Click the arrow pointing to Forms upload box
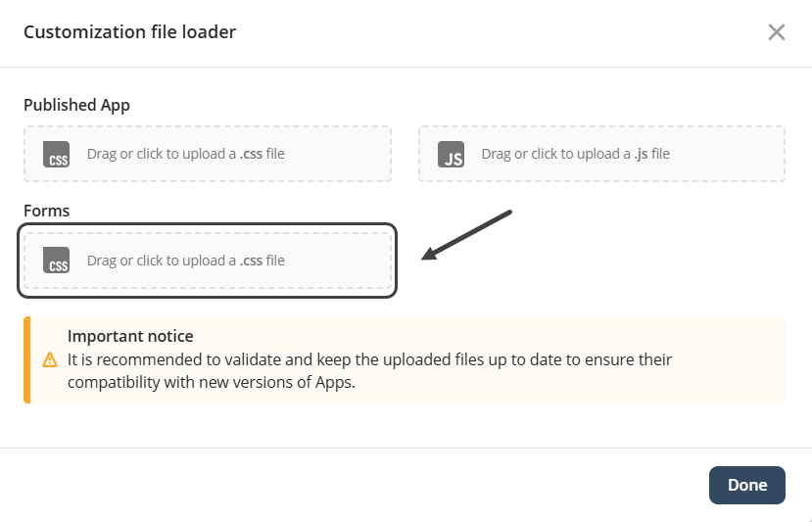 tap(465, 235)
